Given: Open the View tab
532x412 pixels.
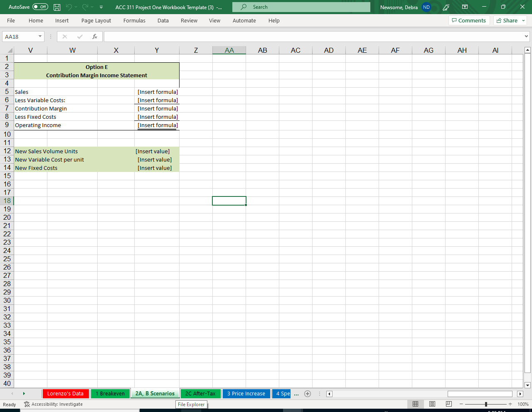Looking at the screenshot, I should (214, 20).
